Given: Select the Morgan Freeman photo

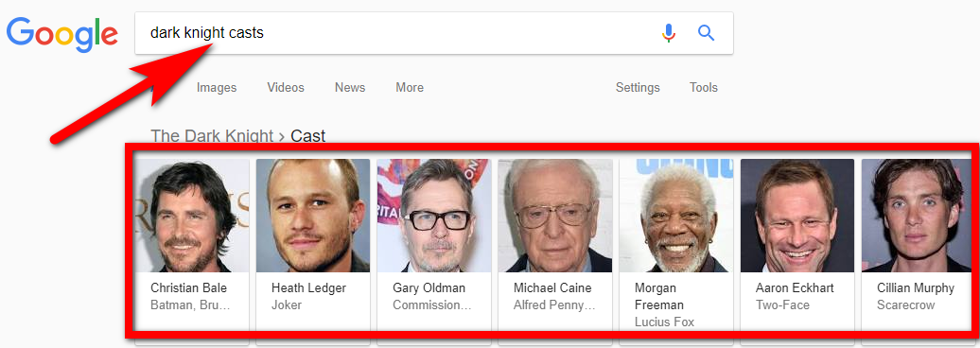Looking at the screenshot, I should click(x=676, y=216).
